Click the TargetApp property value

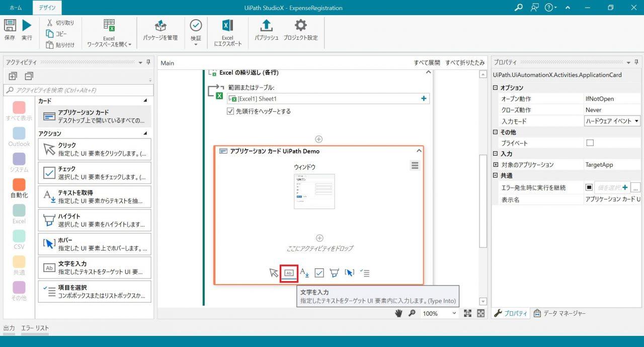click(612, 165)
